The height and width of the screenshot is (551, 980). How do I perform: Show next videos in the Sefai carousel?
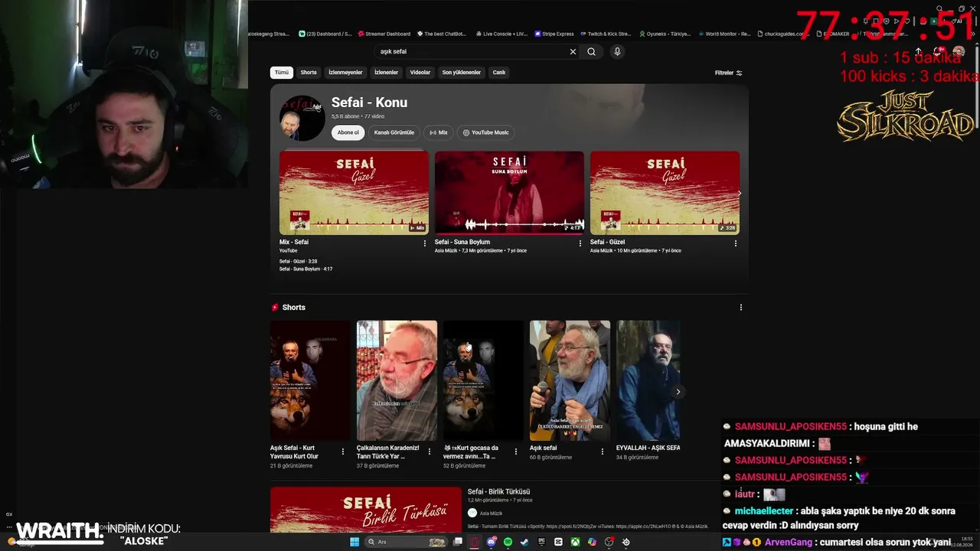coord(739,193)
